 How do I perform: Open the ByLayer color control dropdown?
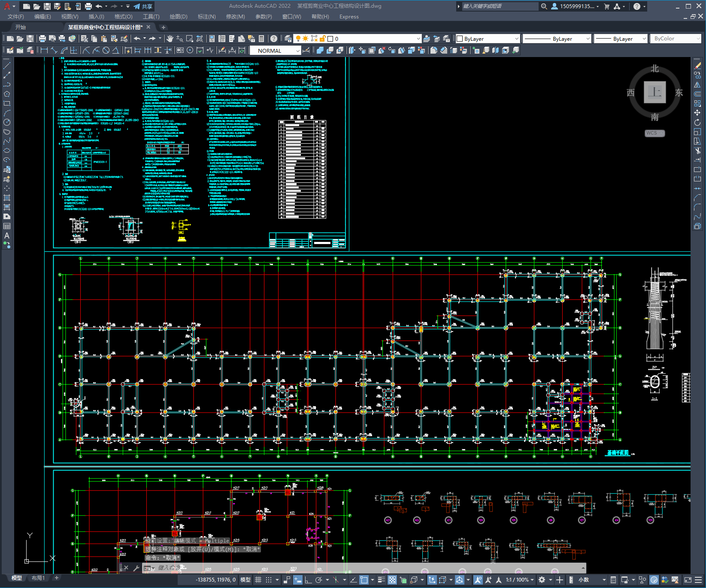(x=487, y=39)
